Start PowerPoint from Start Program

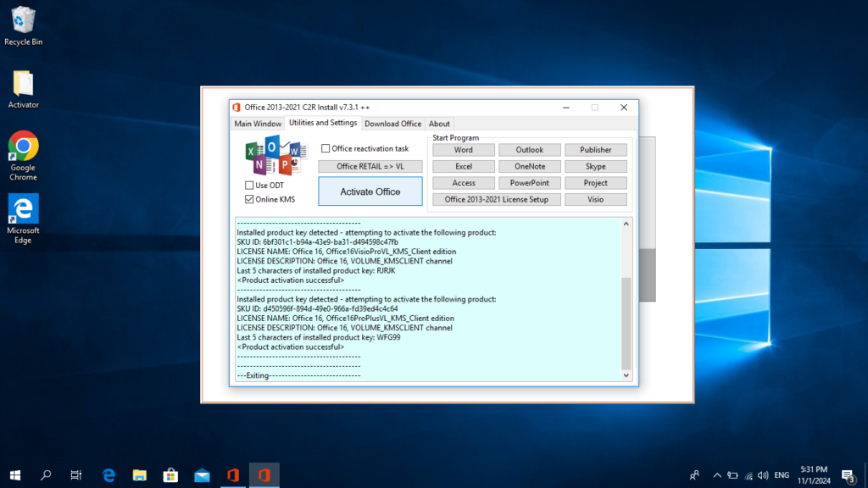tap(530, 183)
